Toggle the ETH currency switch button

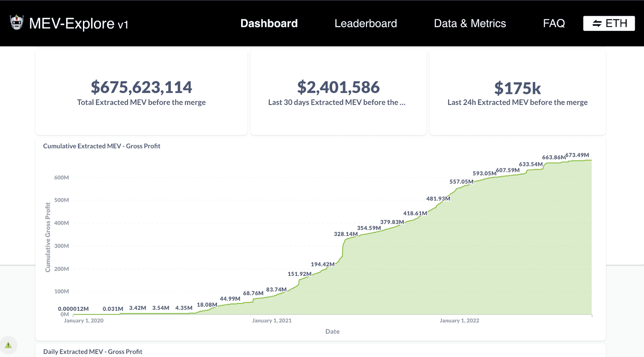click(x=609, y=23)
